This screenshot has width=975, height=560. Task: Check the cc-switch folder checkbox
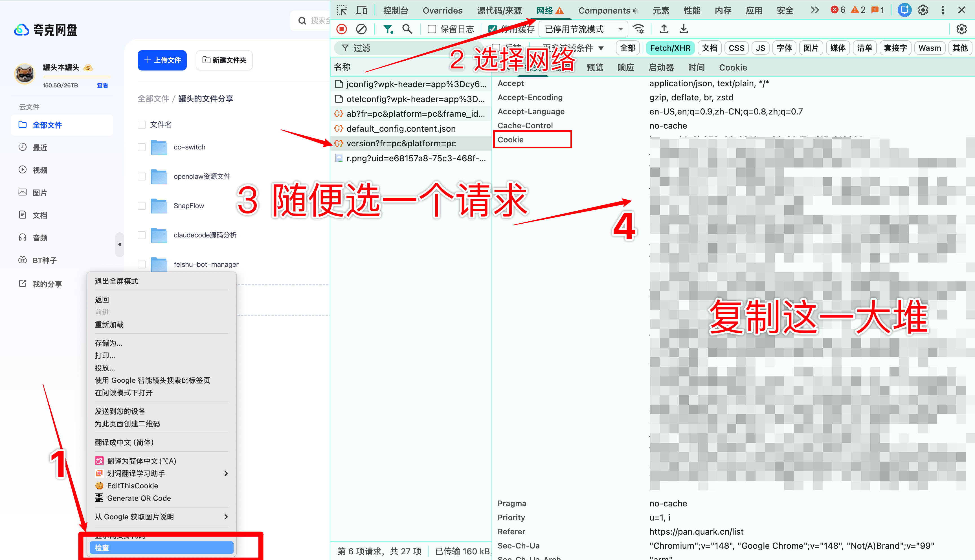[x=142, y=147]
